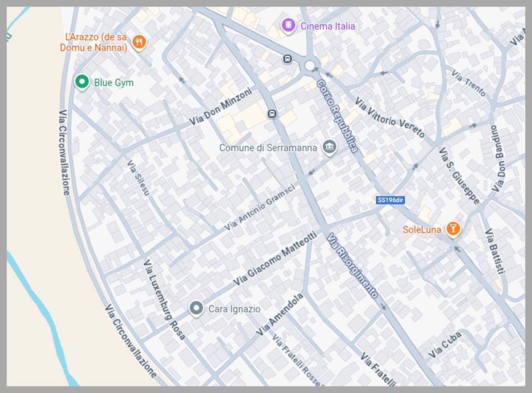Click the Via Giacomo Matteotti label

point(275,259)
